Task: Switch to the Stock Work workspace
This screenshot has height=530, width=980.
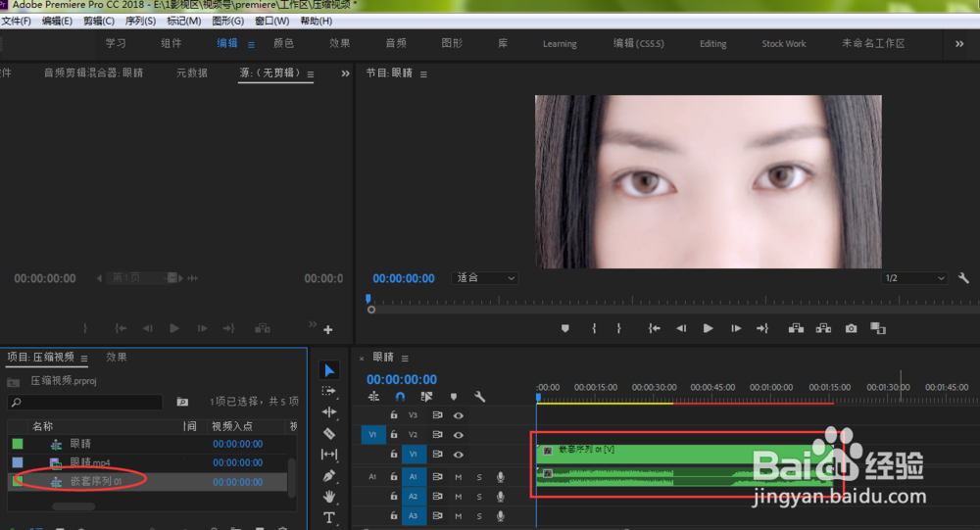Action: [784, 44]
